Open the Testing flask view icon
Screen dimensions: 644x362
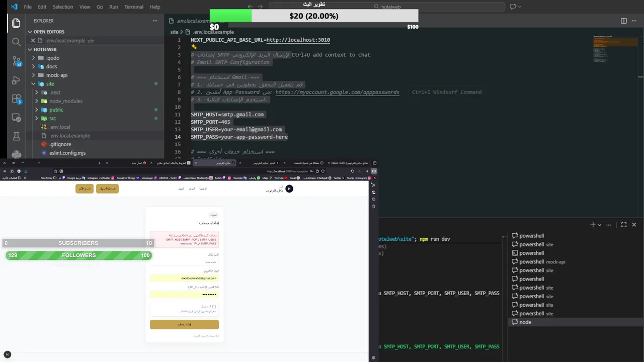[x=16, y=136]
